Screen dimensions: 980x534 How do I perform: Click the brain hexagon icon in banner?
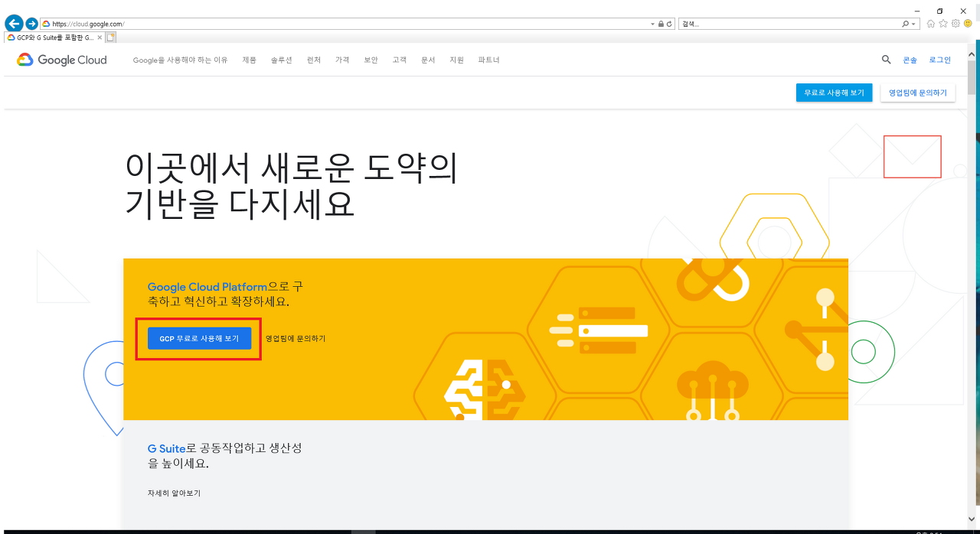(484, 389)
